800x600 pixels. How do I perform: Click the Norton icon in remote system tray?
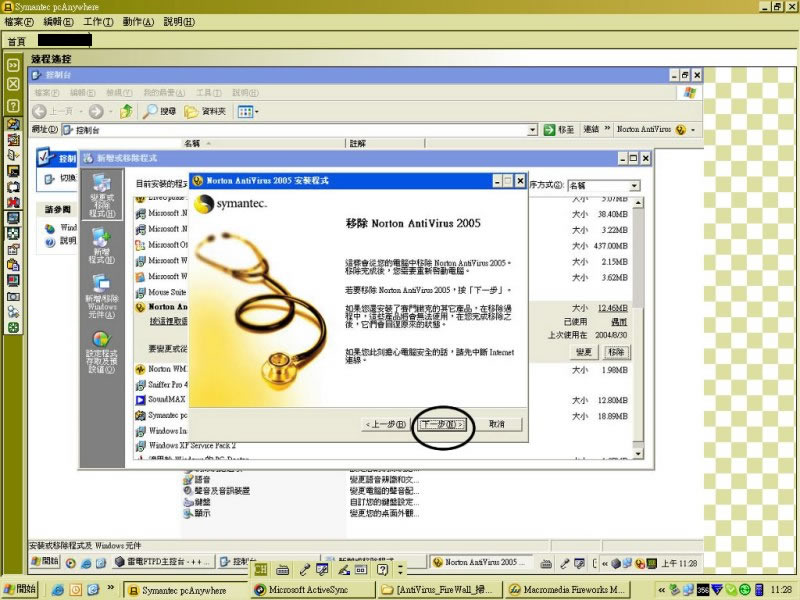(640, 563)
